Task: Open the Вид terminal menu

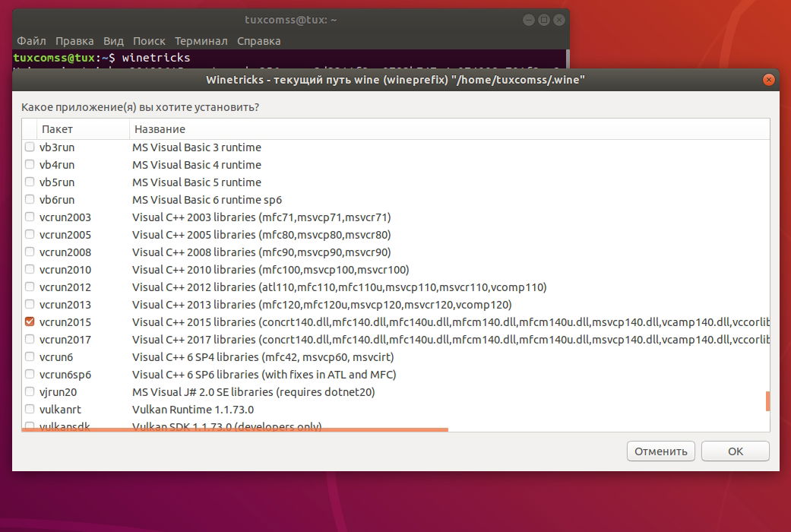Action: click(113, 41)
